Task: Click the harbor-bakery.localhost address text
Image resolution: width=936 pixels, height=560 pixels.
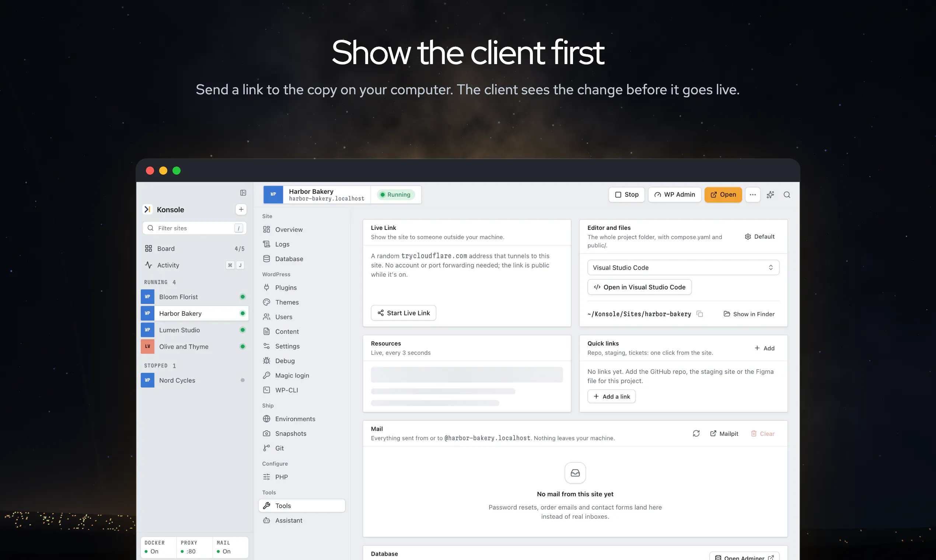Action: click(x=326, y=199)
